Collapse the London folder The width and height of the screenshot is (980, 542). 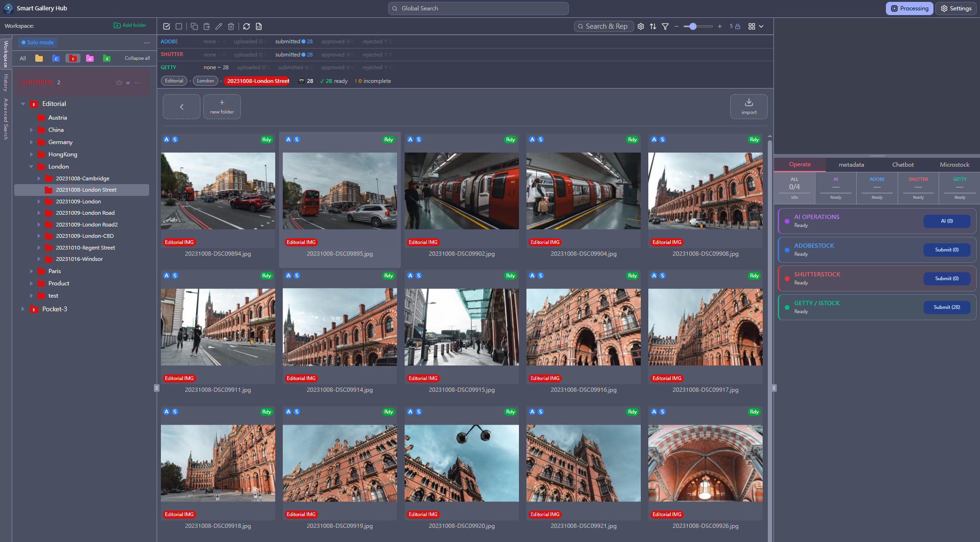coord(31,166)
